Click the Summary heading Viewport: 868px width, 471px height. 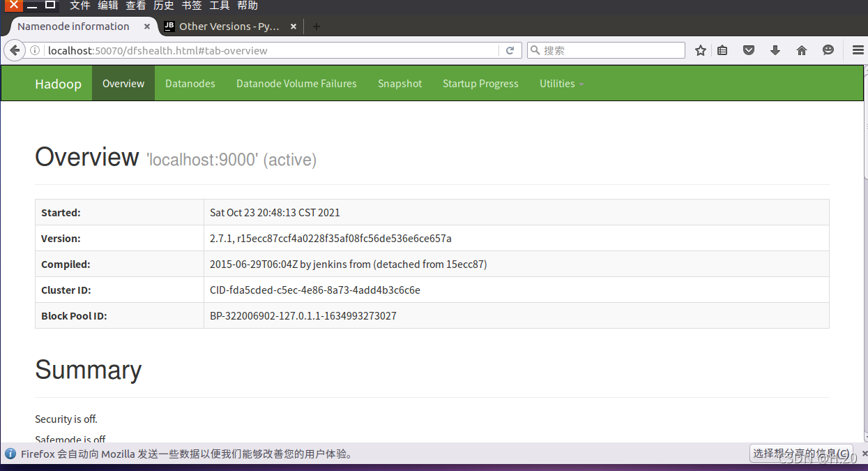pos(89,370)
